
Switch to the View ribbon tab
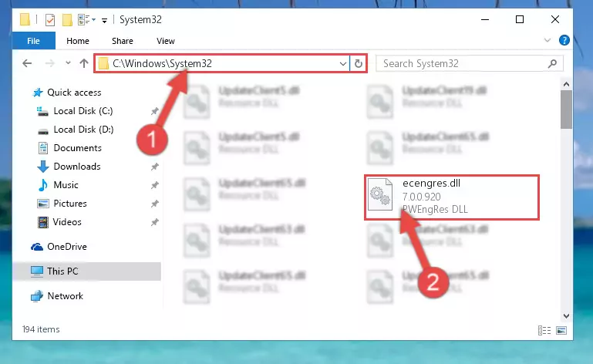[x=166, y=41]
